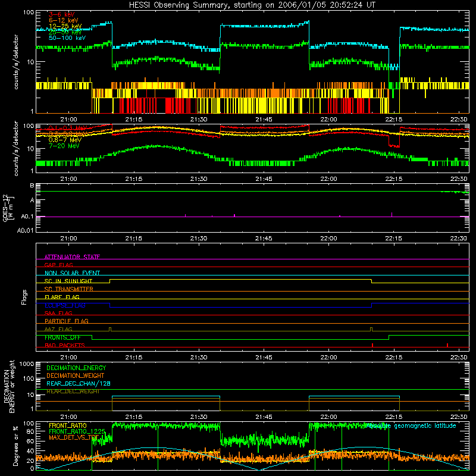The width and height of the screenshot is (476, 476).
Task: Click the 'BAD_PACKETS' flag label
Action: [65, 345]
